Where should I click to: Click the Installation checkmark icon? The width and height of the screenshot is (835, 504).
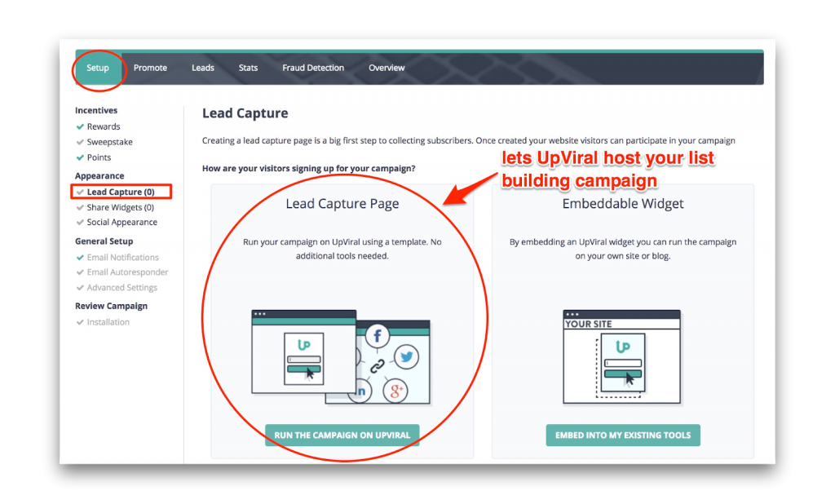coord(80,323)
